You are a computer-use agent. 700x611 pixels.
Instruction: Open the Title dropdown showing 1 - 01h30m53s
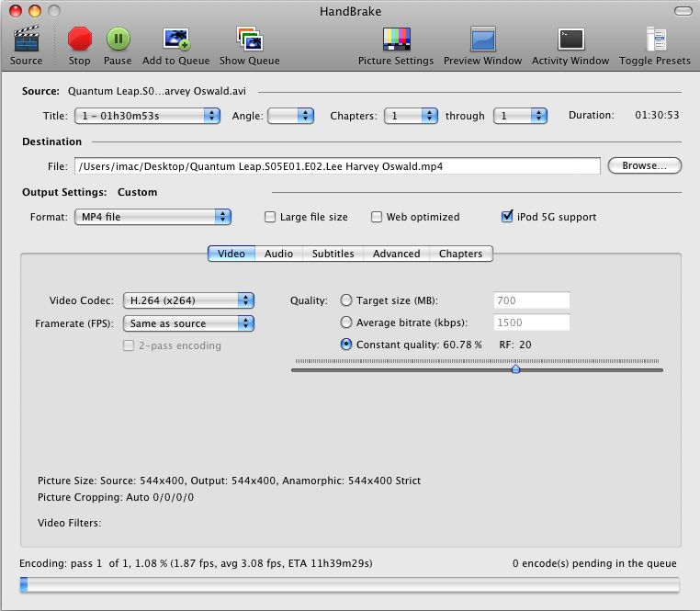click(147, 116)
